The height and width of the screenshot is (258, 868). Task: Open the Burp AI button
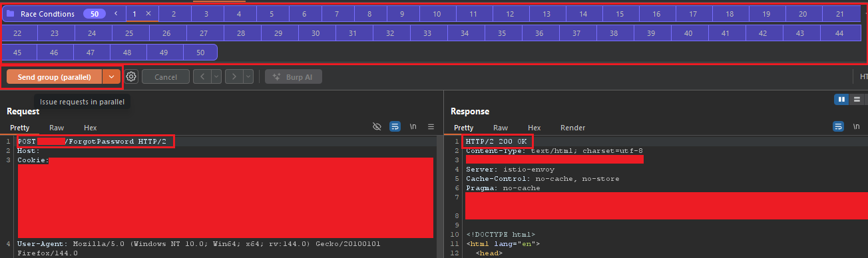(x=294, y=77)
